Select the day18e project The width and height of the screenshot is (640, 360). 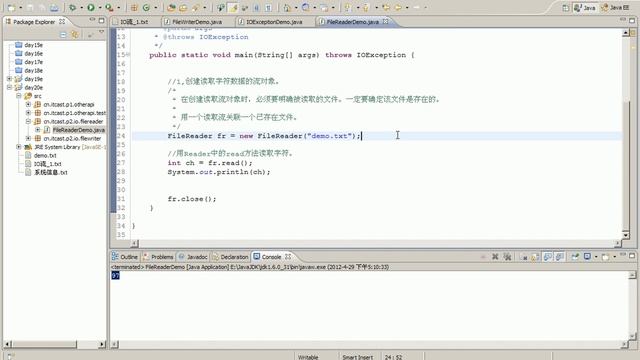33,71
